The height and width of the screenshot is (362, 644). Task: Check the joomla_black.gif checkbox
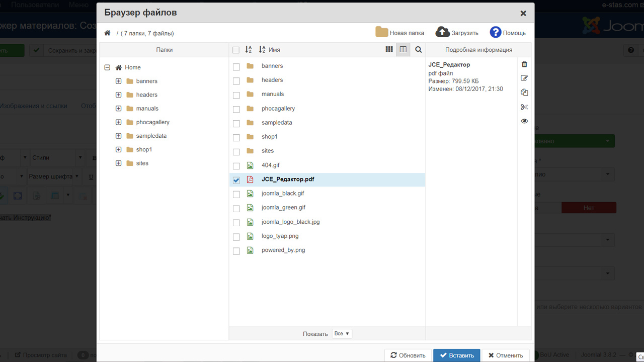coord(236,194)
